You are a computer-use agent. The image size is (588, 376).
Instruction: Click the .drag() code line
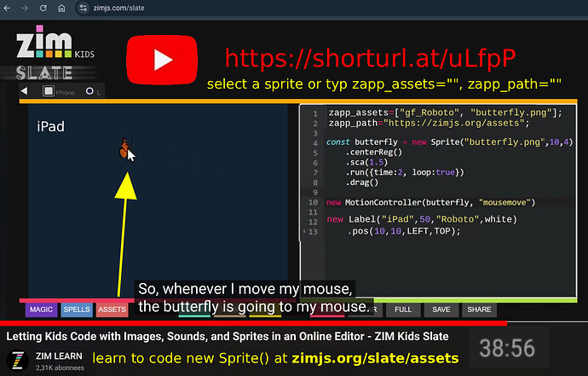click(362, 182)
